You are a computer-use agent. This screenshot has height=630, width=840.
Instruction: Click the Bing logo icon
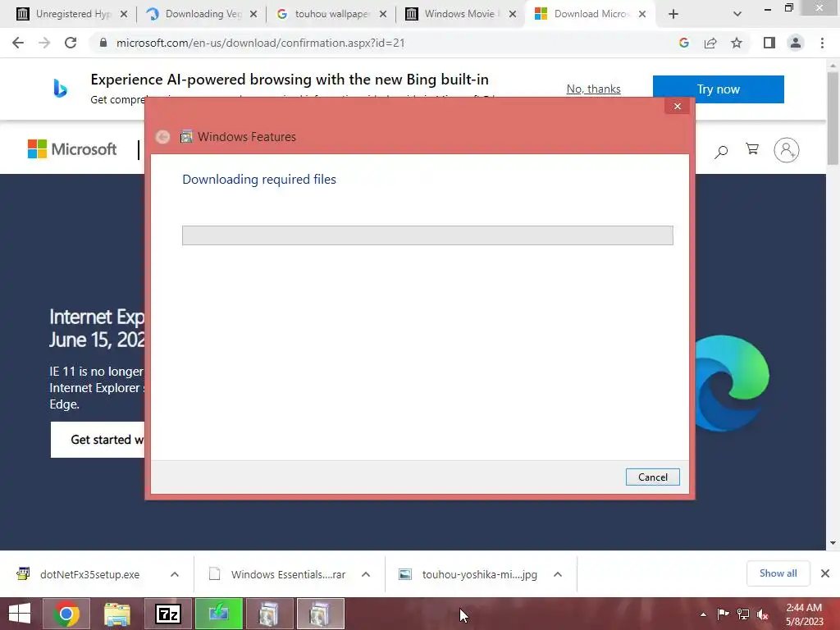tap(60, 88)
